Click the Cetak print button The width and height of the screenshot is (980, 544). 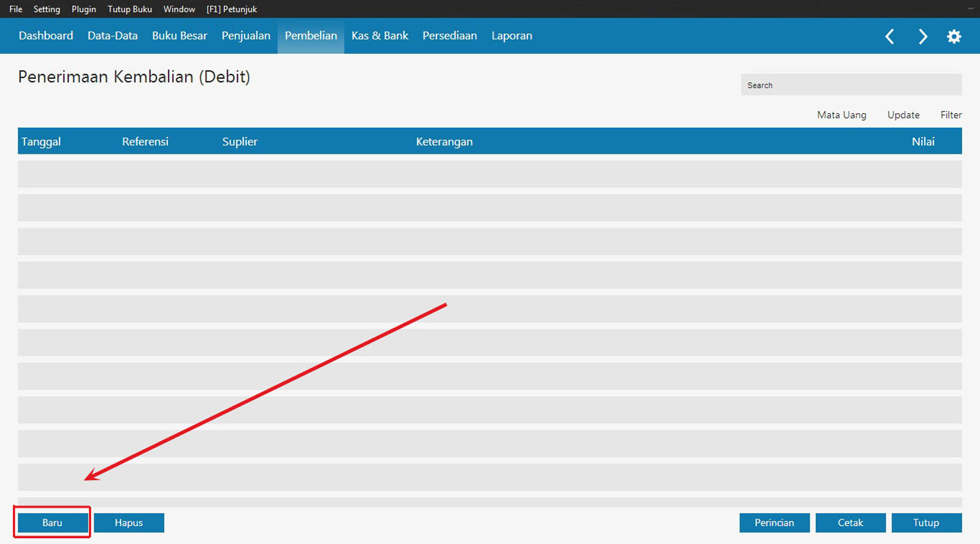click(850, 523)
